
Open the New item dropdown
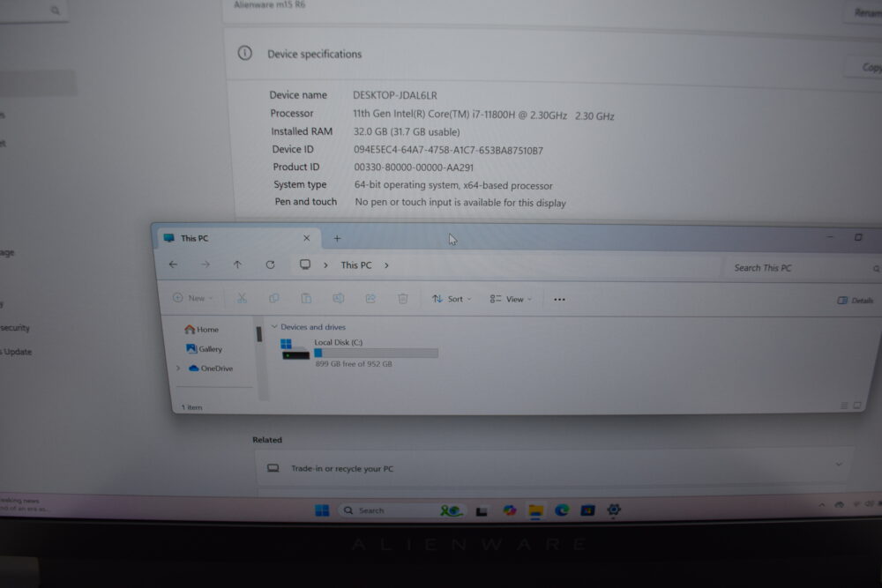(x=193, y=298)
